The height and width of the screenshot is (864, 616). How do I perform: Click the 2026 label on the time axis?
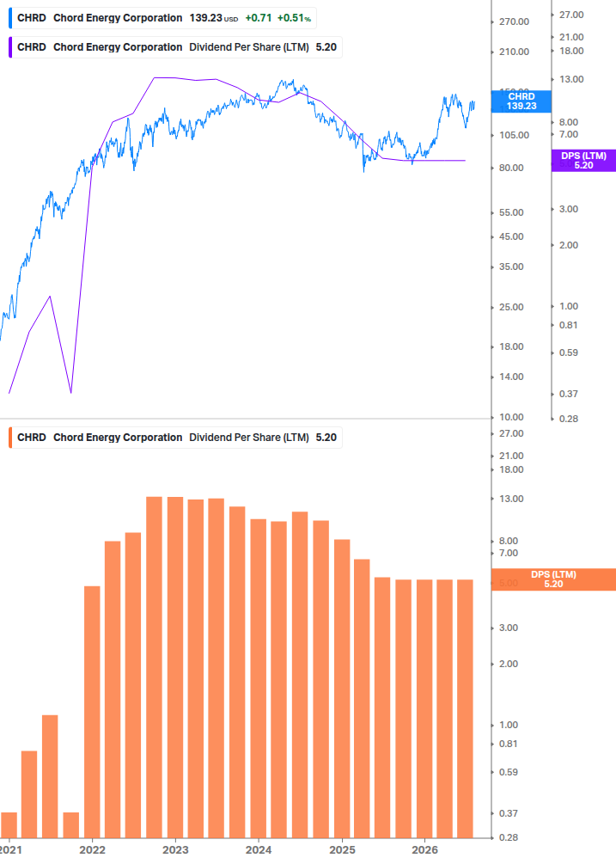point(425,849)
